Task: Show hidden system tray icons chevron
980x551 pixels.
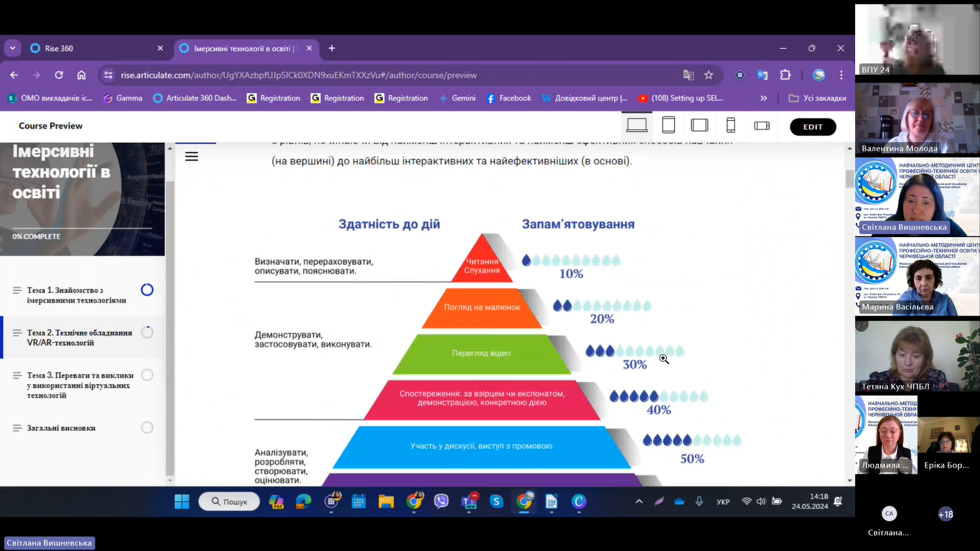Action: click(639, 501)
